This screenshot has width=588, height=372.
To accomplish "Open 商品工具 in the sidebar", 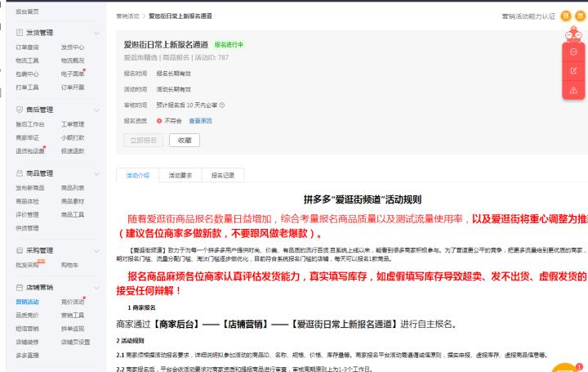I will [73, 215].
